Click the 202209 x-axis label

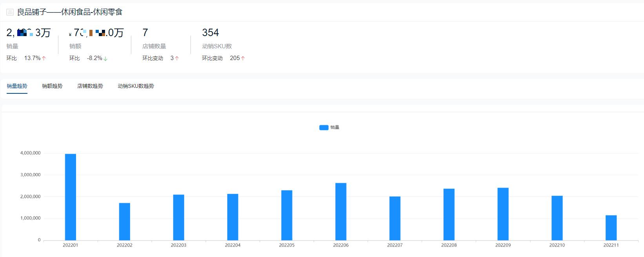(x=503, y=245)
